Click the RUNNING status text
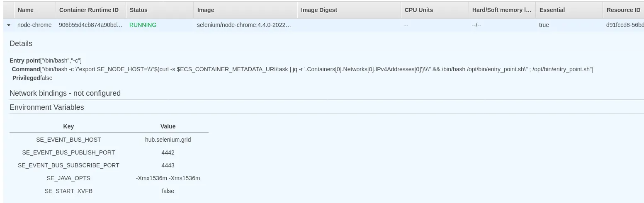 click(x=143, y=25)
